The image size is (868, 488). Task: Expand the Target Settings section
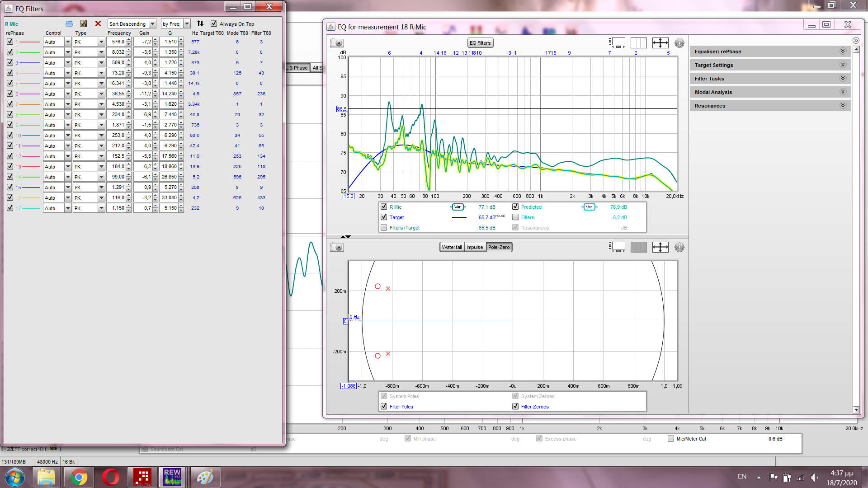[770, 65]
